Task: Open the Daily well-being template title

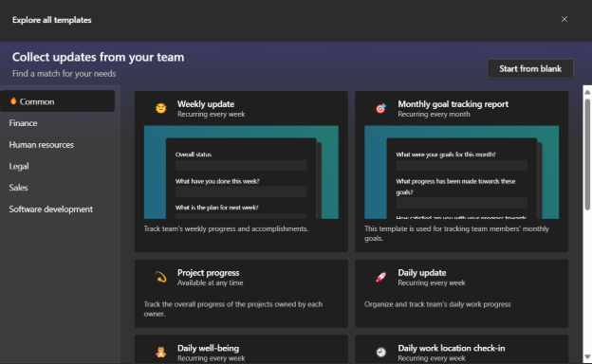Action: 208,348
